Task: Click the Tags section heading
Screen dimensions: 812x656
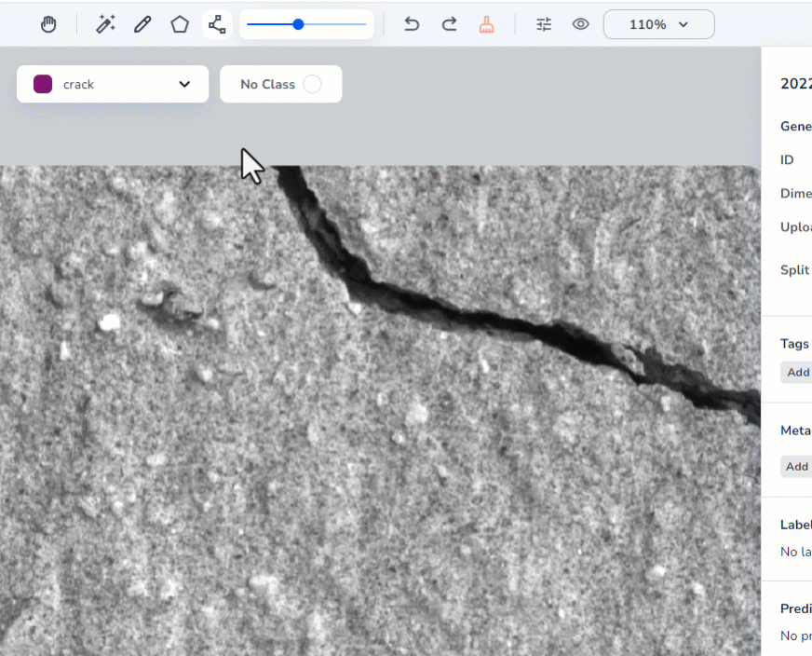Action: tap(793, 344)
